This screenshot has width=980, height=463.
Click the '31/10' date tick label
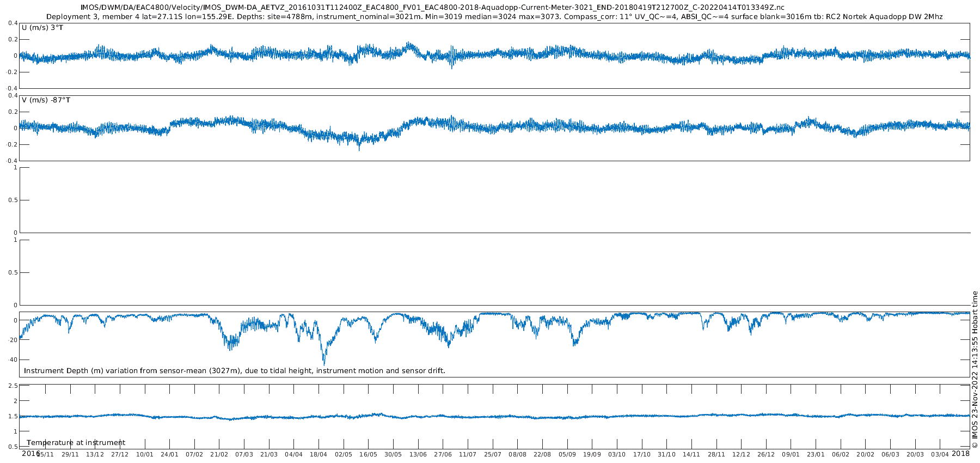click(x=667, y=454)
